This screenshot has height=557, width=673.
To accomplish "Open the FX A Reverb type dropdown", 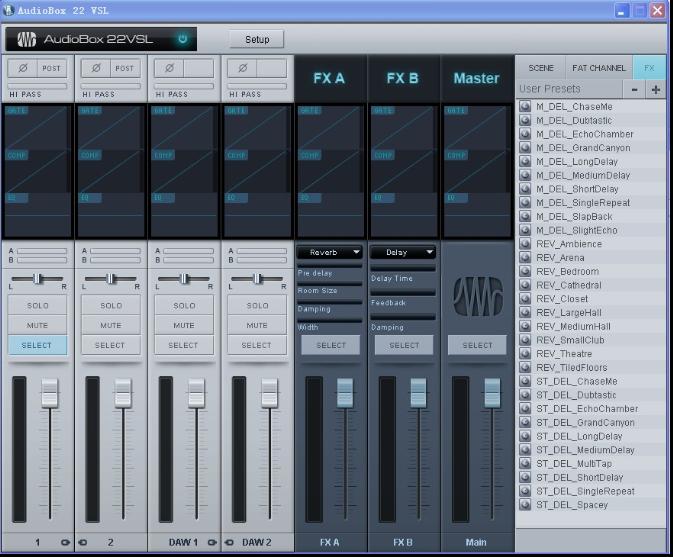I will (330, 252).
